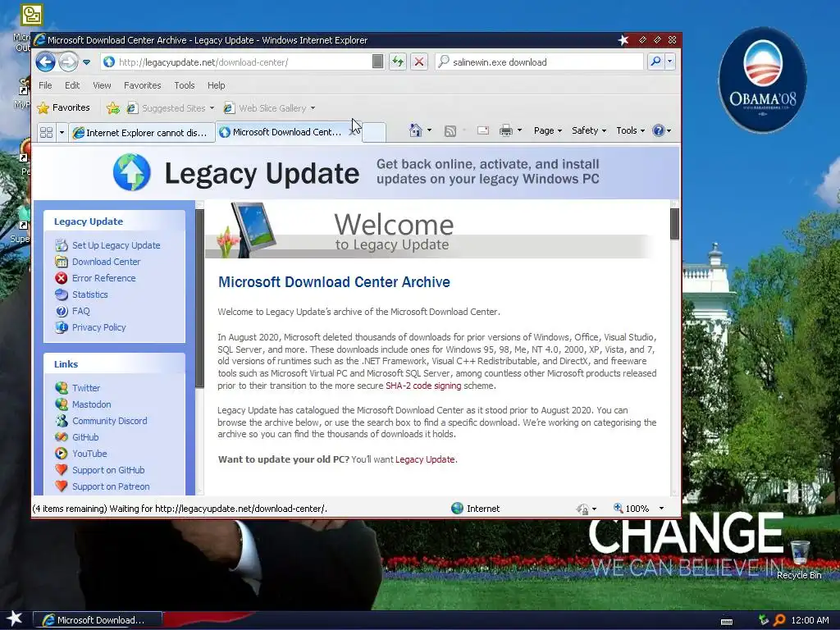This screenshot has height=630, width=840.
Task: Click the Internet security zone indicator
Action: (x=475, y=509)
